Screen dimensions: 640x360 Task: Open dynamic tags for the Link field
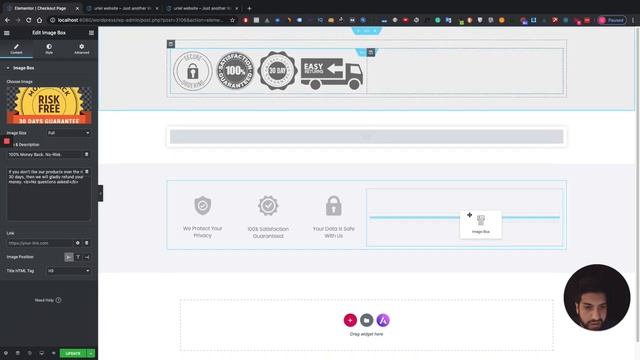tap(87, 243)
